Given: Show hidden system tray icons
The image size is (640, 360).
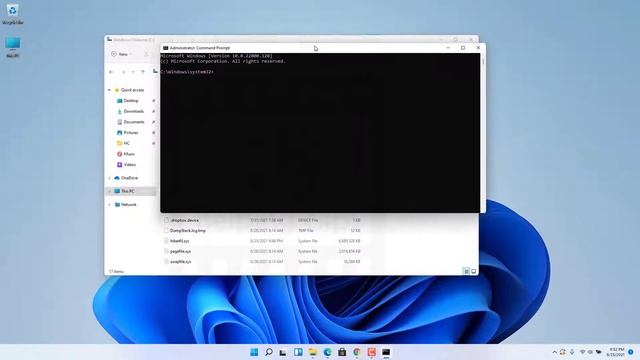Looking at the screenshot, I should [554, 352].
